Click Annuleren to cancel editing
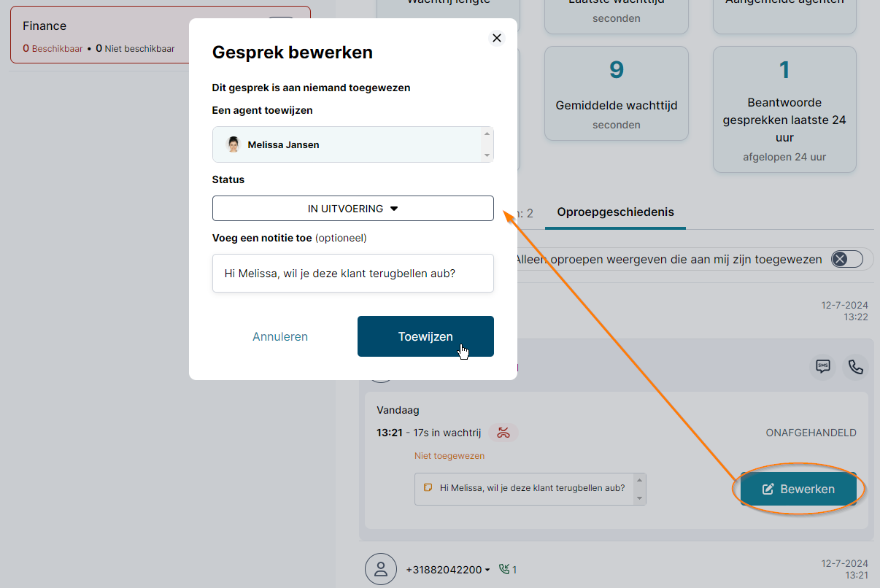Screen dimensions: 880x588 (x=280, y=336)
